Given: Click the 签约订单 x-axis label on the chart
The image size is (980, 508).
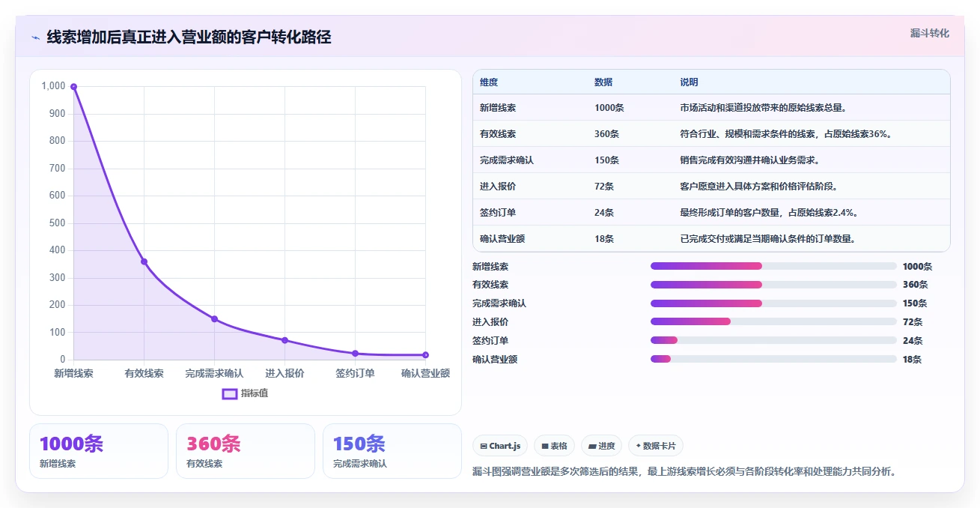Looking at the screenshot, I should point(355,373).
